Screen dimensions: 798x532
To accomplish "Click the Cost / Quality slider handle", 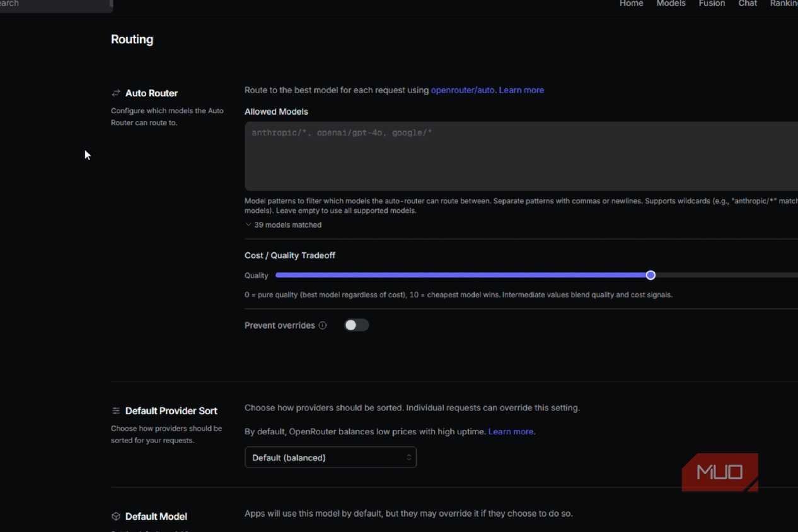I will click(651, 275).
